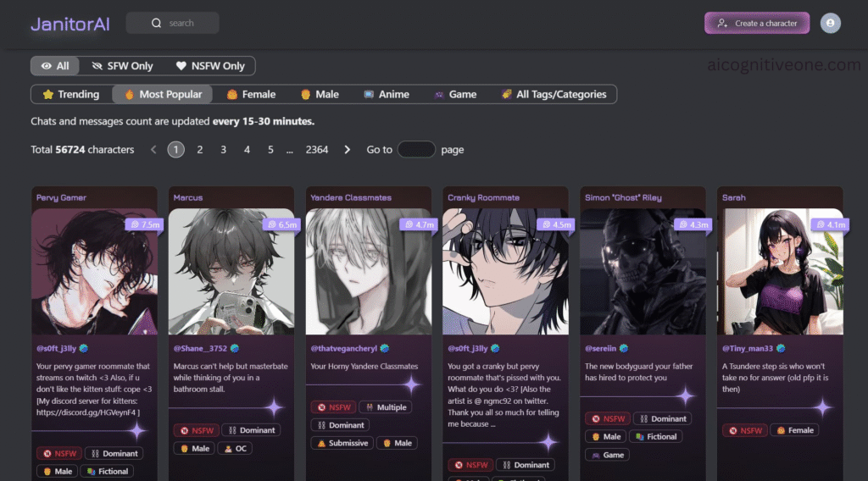Go to page 2

click(200, 150)
